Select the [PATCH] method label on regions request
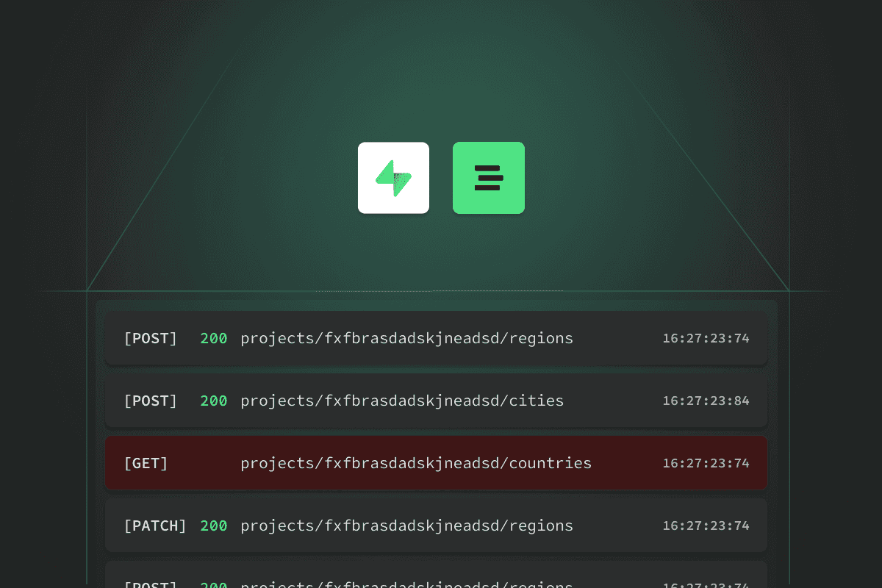The image size is (882, 588). click(x=156, y=526)
